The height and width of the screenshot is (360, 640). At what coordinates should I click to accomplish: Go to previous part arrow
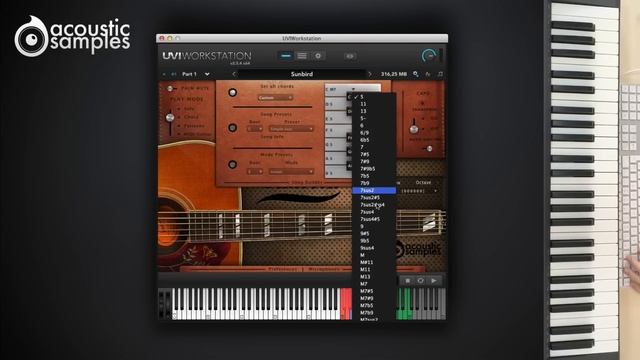click(x=164, y=74)
